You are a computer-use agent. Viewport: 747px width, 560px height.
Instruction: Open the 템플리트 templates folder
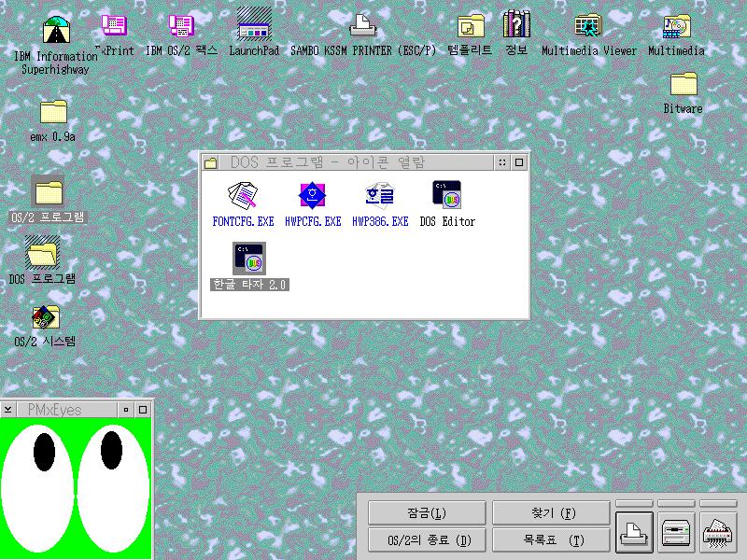[x=471, y=26]
